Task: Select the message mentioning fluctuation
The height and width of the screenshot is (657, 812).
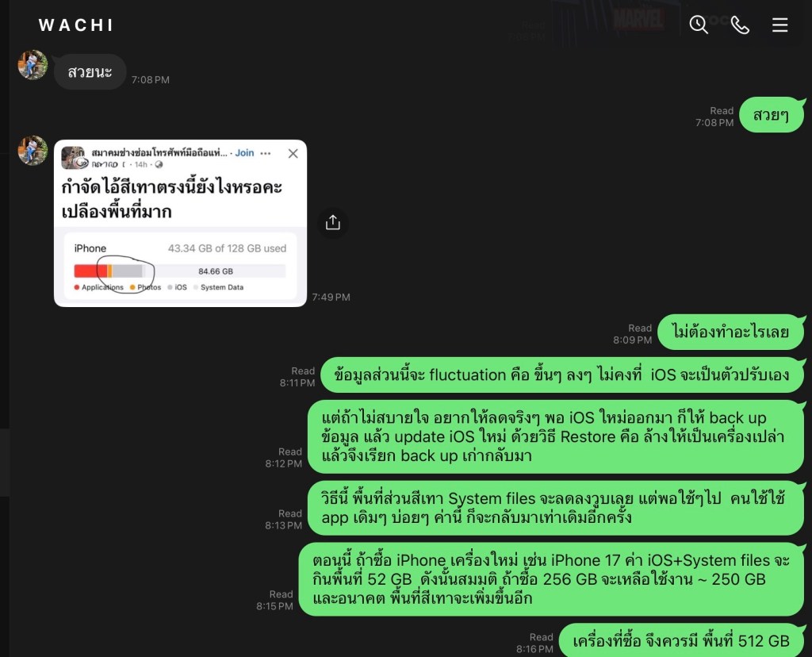Action: (x=562, y=375)
